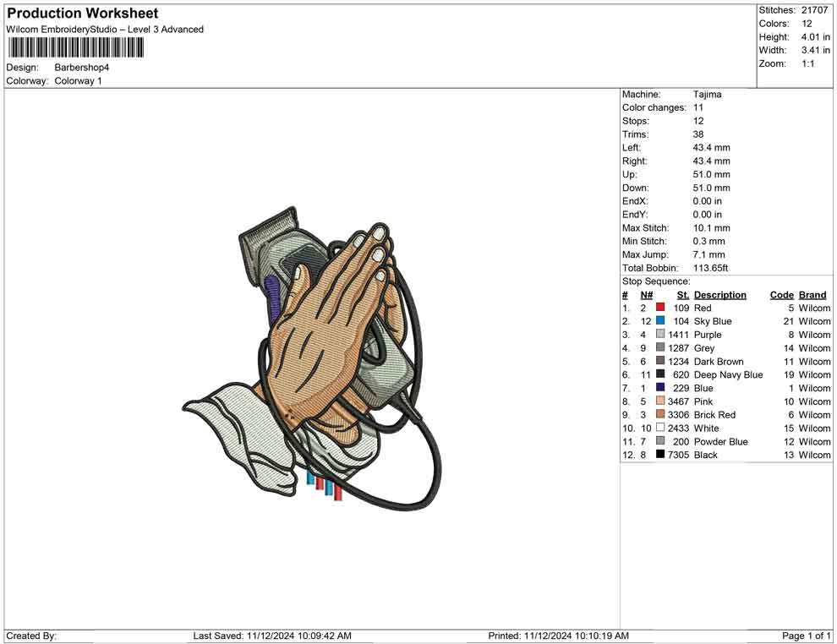Click the N# column header

coord(646,295)
